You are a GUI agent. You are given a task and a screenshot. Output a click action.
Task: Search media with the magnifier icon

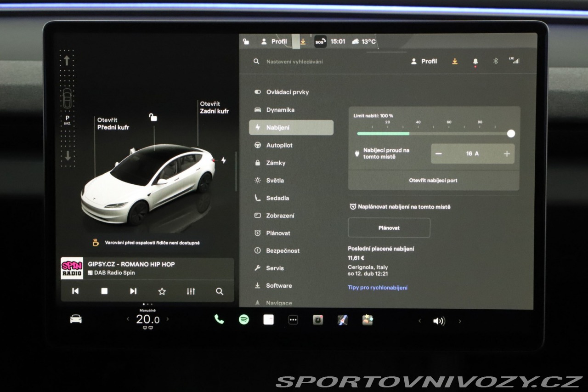(x=220, y=291)
